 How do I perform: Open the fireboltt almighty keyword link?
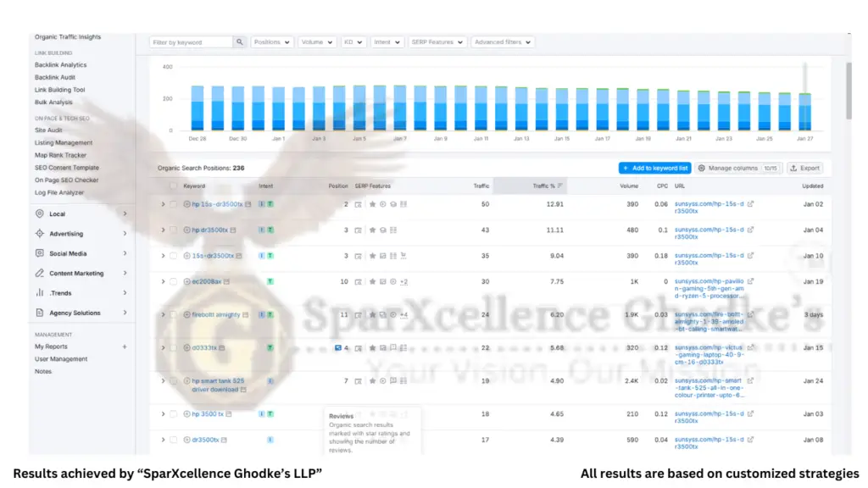[216, 315]
